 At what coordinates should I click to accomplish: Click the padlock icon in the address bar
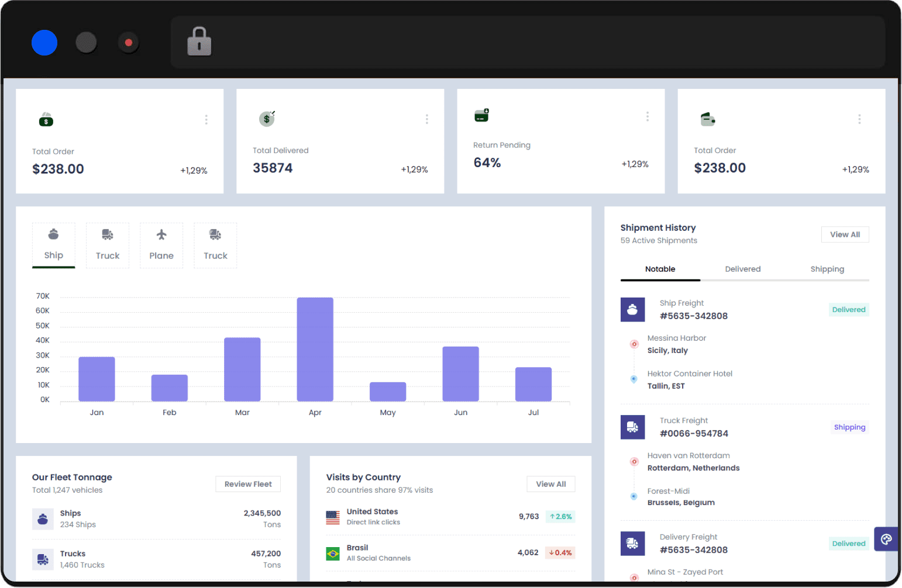coord(199,41)
